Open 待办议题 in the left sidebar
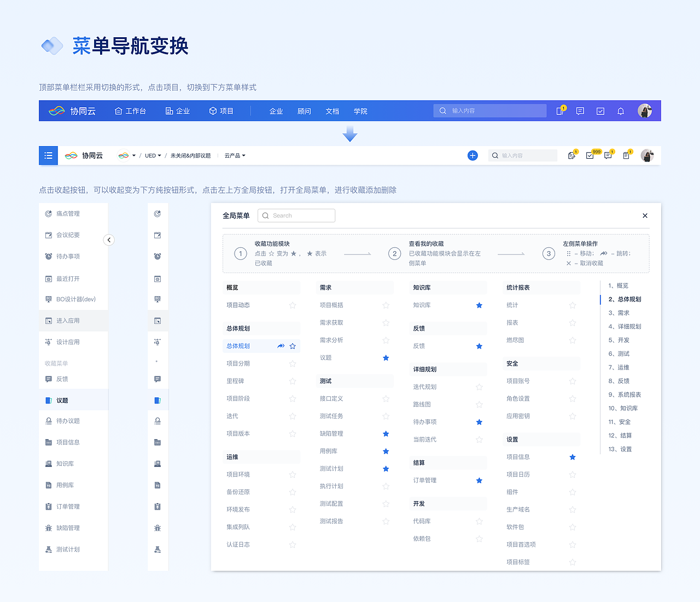The width and height of the screenshot is (700, 602). coord(73,421)
